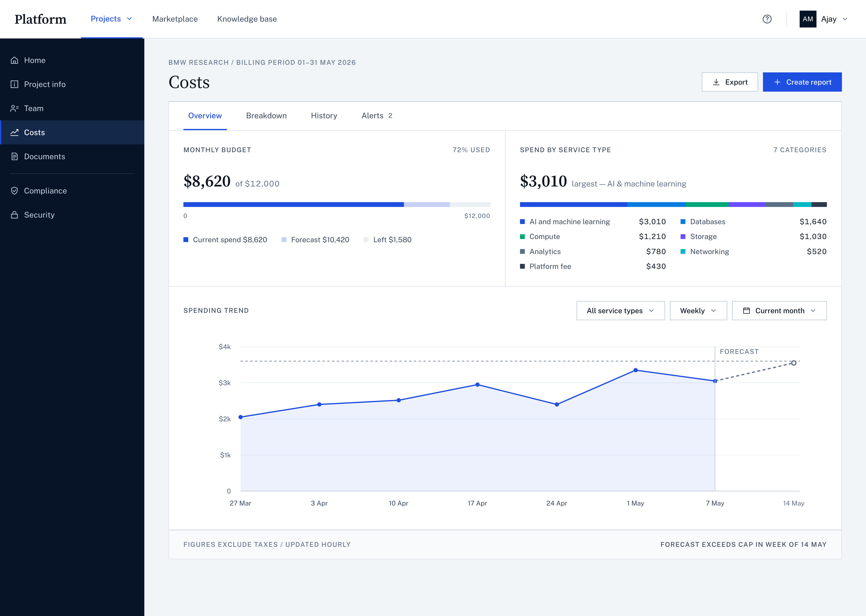Viewport: 866px width, 616px height.
Task: Open the Marketplace nav item
Action: tap(175, 19)
